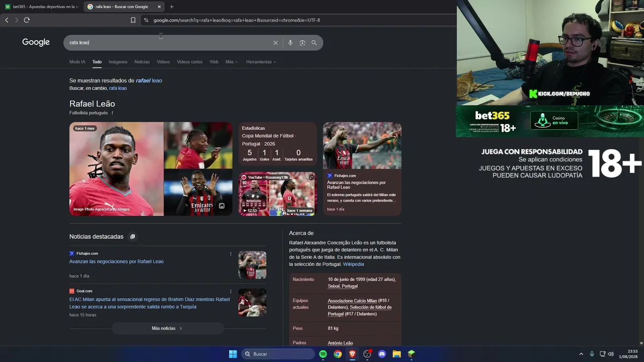Open site information icon beside the URL
Viewport: 644px width, 362px height.
click(146, 20)
